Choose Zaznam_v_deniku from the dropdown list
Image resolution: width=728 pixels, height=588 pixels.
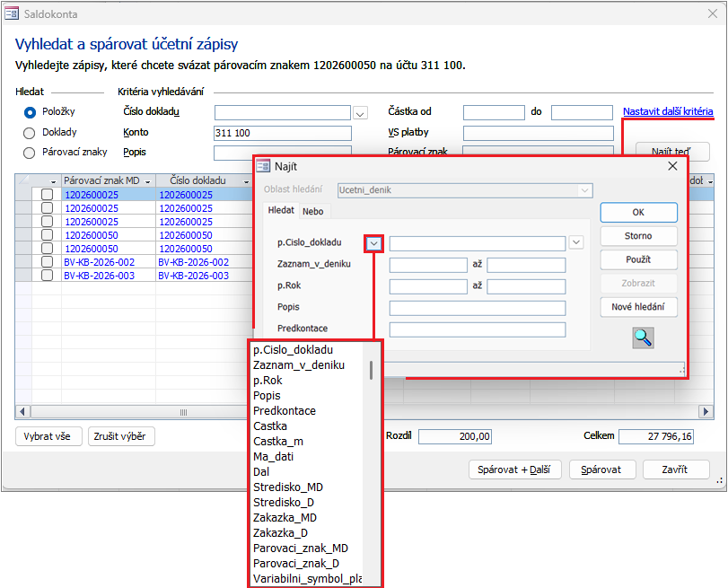click(x=299, y=365)
